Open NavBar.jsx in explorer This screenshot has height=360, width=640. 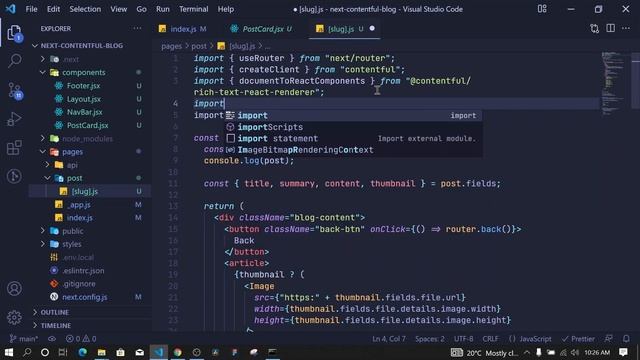point(84,112)
